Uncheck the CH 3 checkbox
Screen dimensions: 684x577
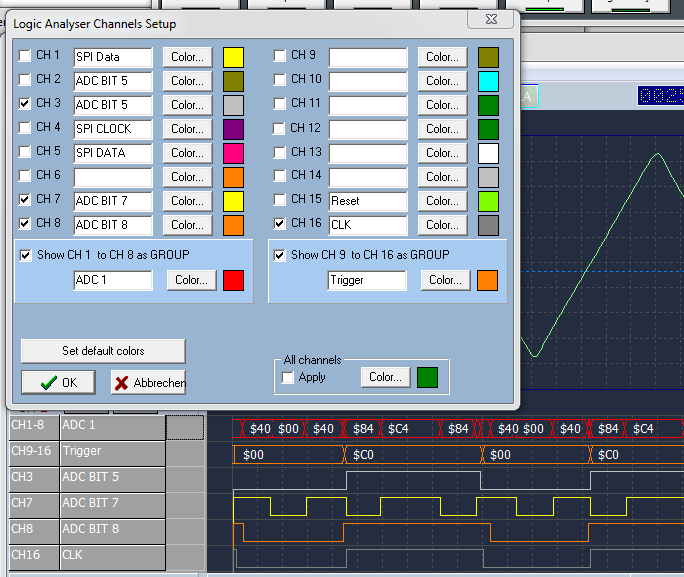(25, 103)
